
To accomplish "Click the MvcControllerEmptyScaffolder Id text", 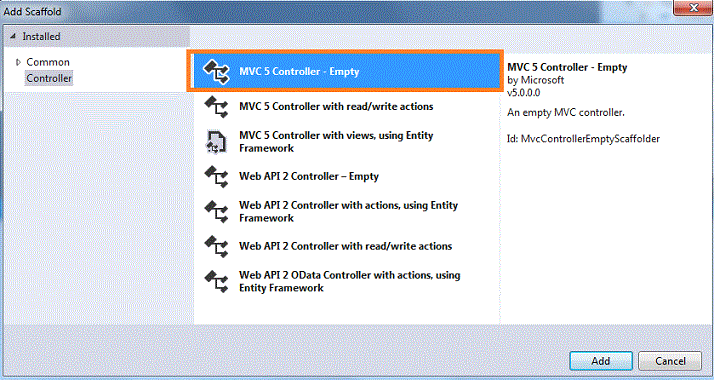I will pos(583,139).
